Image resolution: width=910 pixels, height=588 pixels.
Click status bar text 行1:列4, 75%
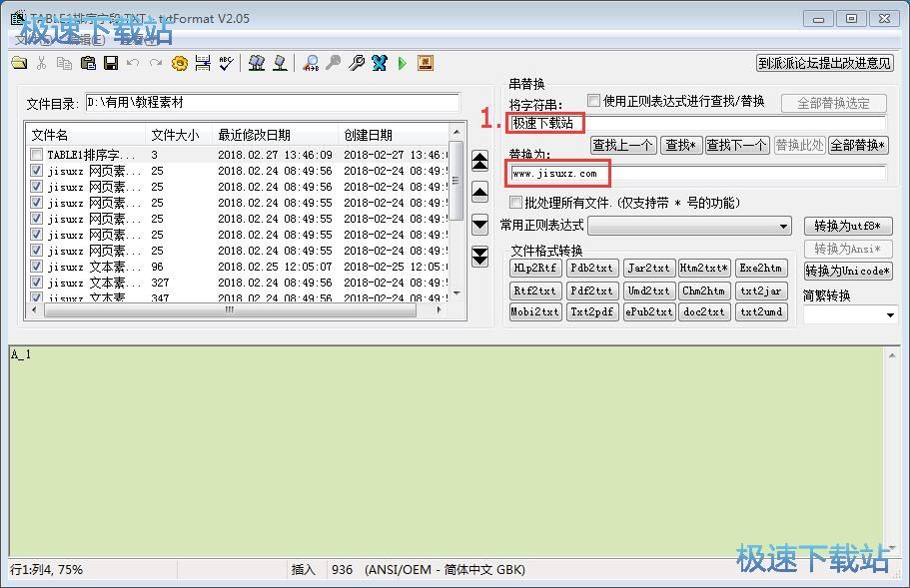46,570
